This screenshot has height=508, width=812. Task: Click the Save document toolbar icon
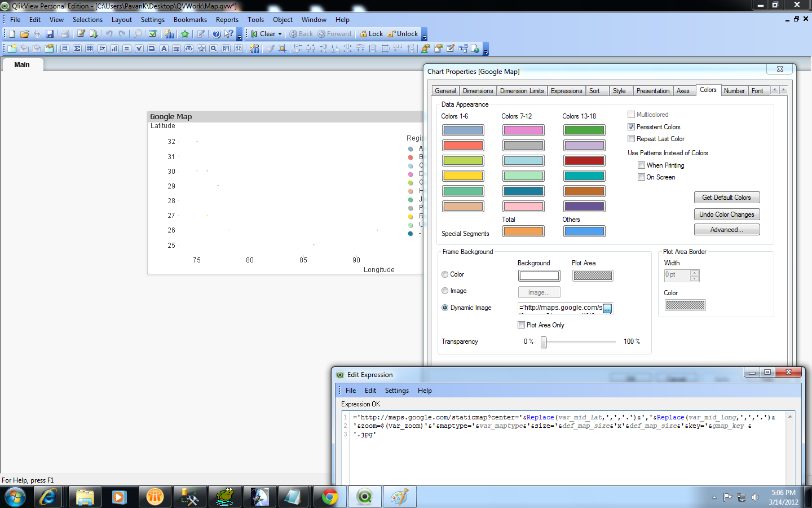tap(50, 34)
